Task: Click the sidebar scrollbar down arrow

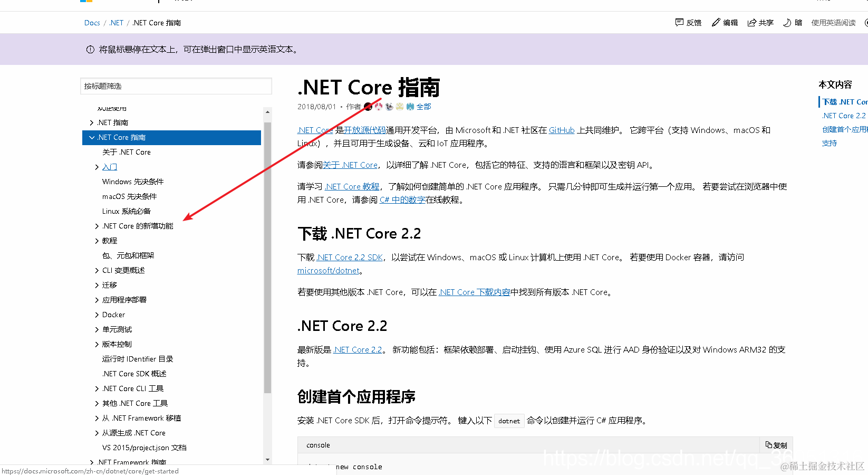Action: tap(267, 459)
